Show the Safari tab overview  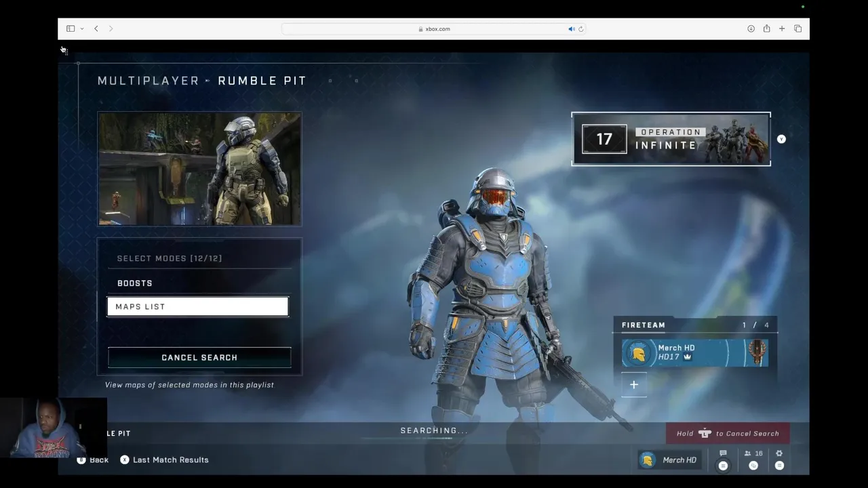pos(797,28)
